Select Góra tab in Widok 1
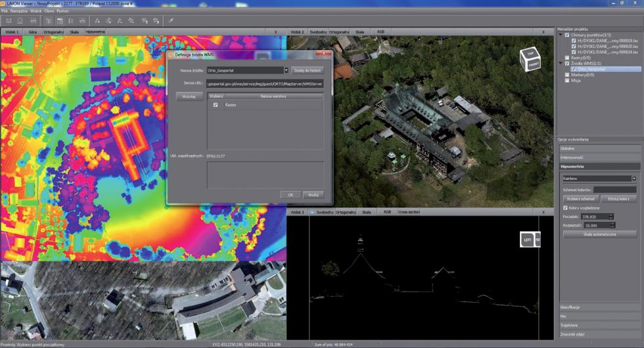 [x=32, y=32]
